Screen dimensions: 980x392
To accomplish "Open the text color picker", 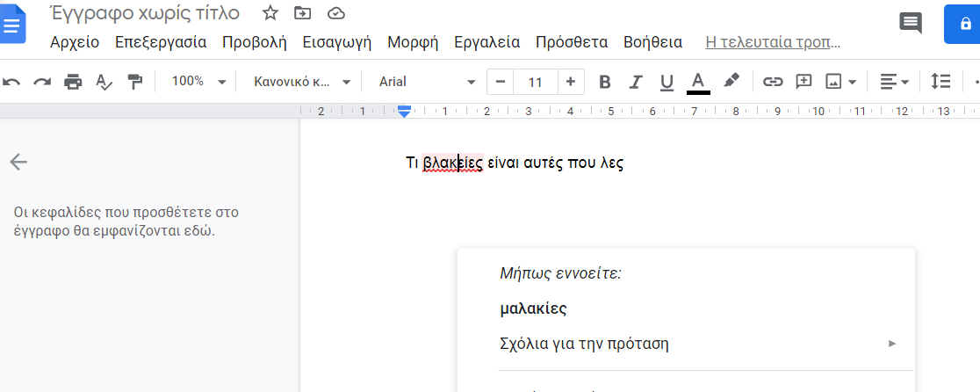I will click(698, 82).
